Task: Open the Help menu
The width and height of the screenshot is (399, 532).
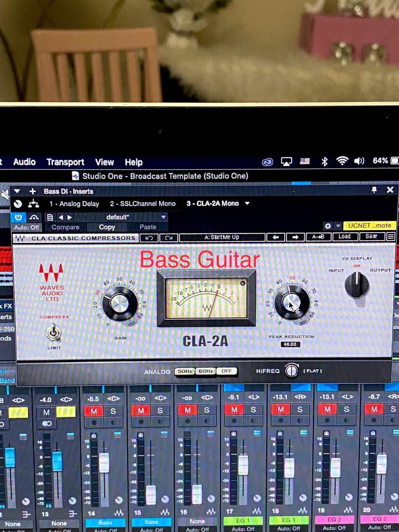Action: pos(134,162)
